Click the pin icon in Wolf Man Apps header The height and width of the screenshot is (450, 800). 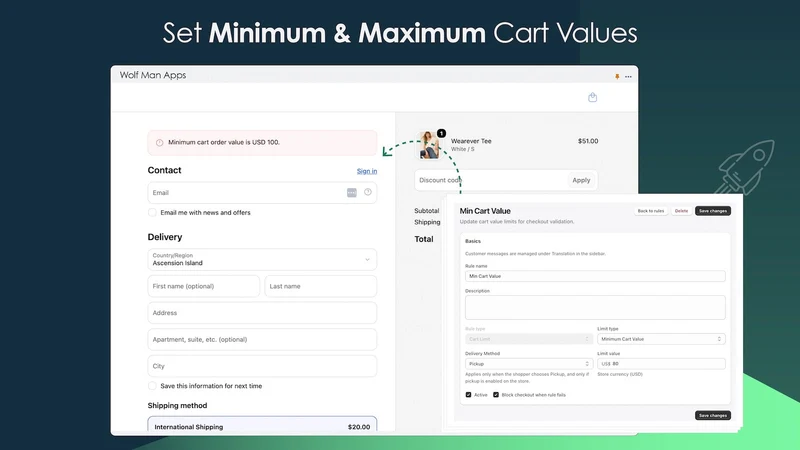coord(617,77)
